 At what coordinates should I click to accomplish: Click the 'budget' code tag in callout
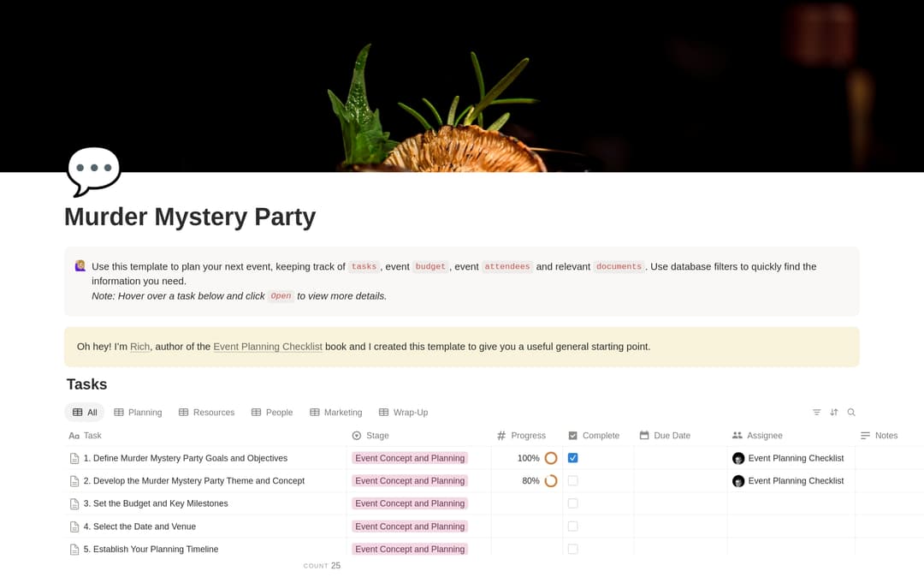430,266
